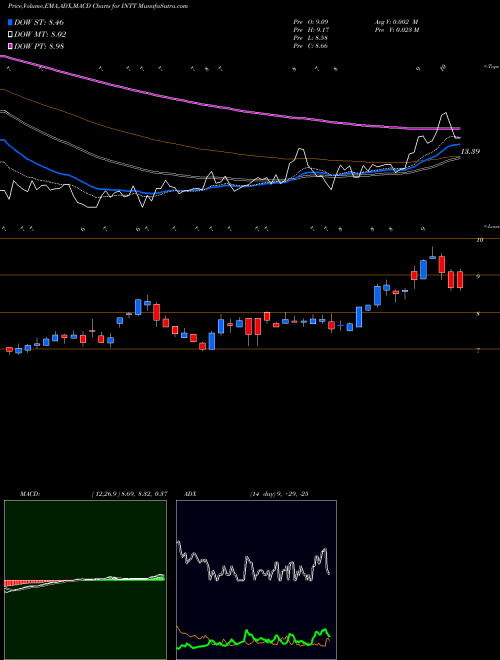The height and width of the screenshot is (660, 500).
Task: Click the price axis label 7
Action: tap(478, 350)
